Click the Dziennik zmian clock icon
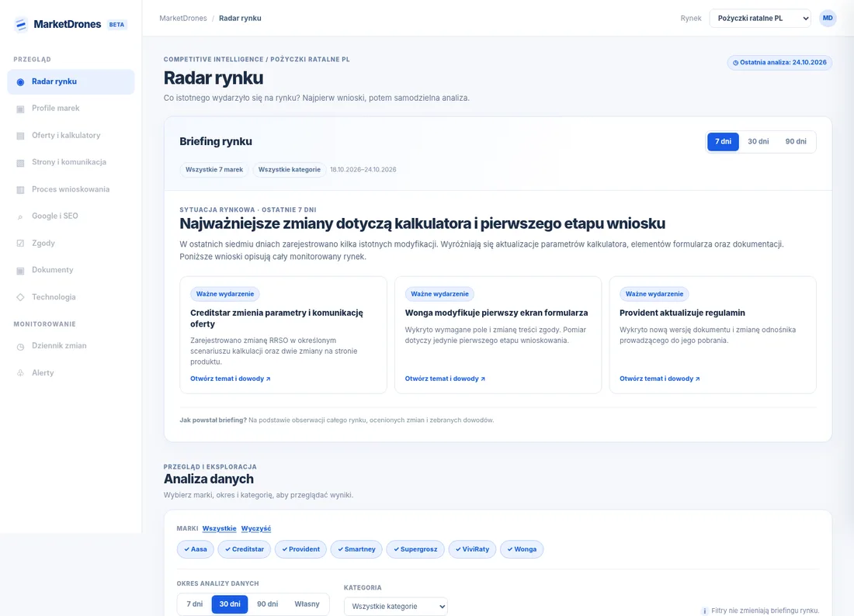The height and width of the screenshot is (616, 854). 20,346
